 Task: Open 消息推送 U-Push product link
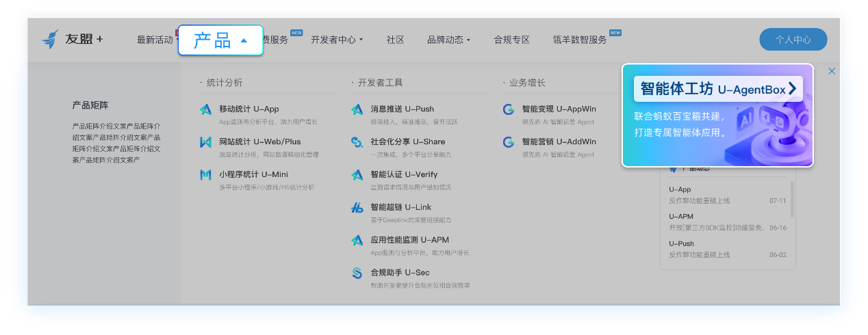[x=402, y=109]
